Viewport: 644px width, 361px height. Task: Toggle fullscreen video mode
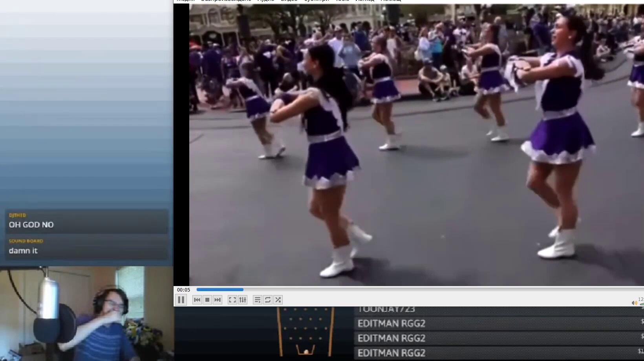coord(232,300)
